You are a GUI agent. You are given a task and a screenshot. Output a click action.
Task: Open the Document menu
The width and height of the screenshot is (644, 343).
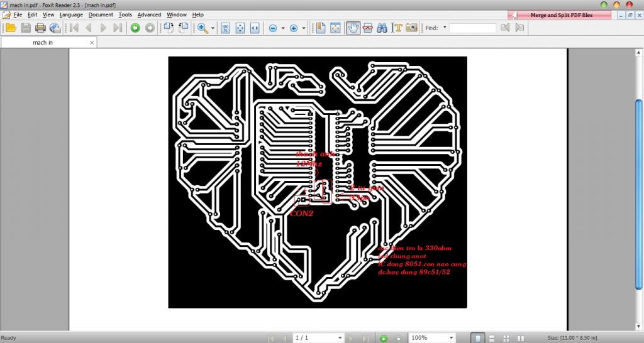[x=101, y=14]
